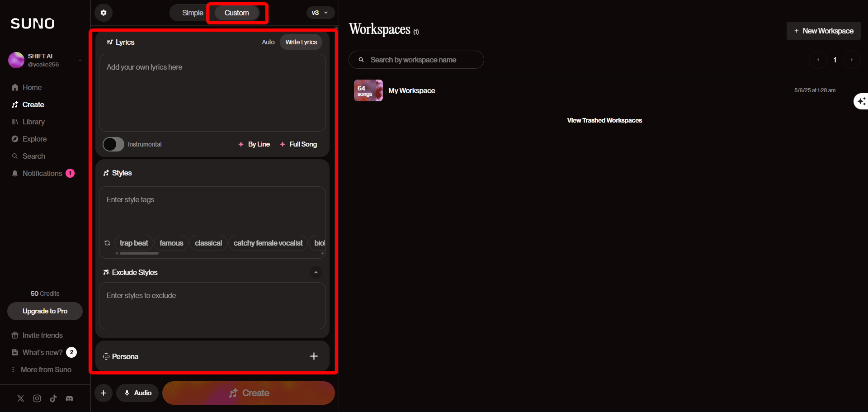Open the Discord social icon

[69, 398]
